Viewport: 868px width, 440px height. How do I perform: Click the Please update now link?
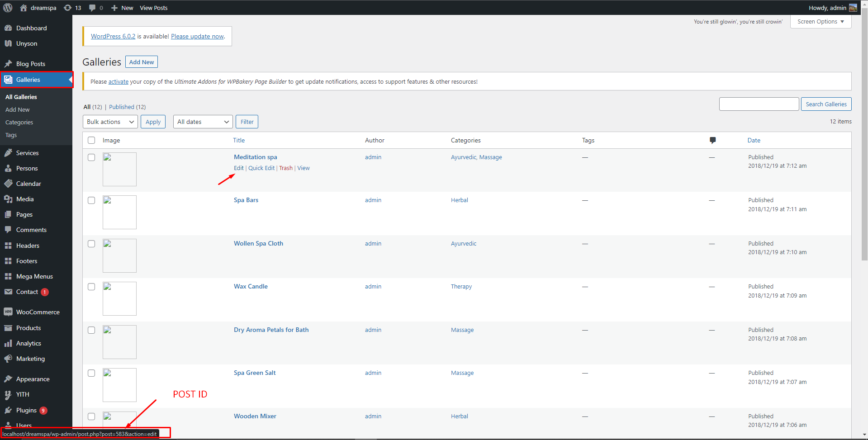coord(197,36)
